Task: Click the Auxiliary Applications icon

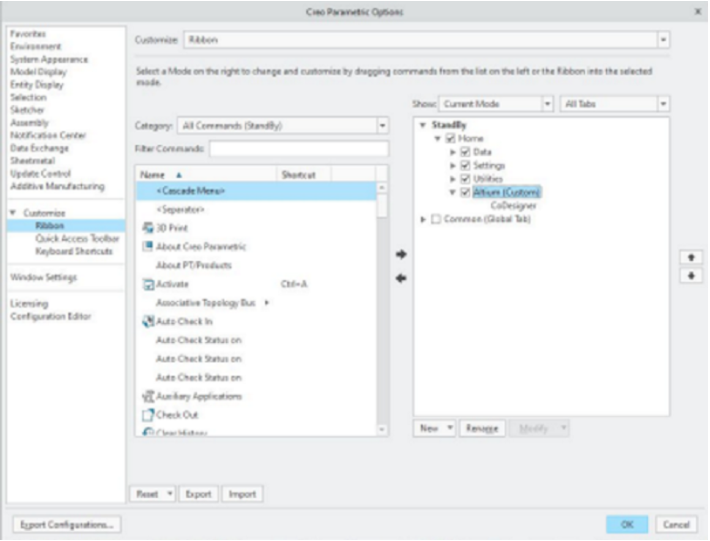Action: pyautogui.click(x=148, y=397)
